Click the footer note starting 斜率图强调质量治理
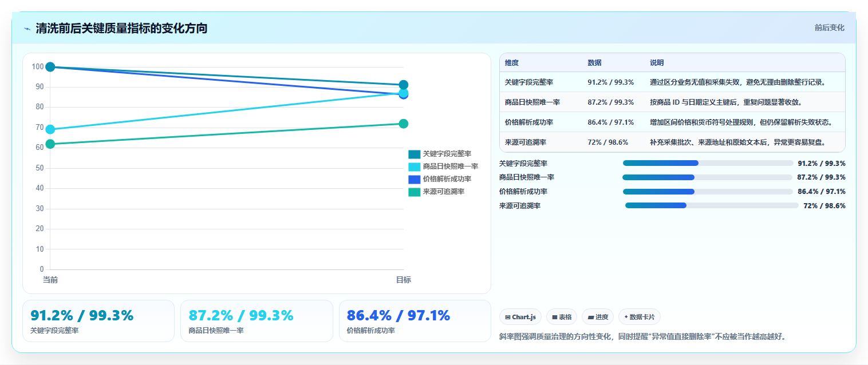Screen dimensions: 868x365 pyautogui.click(x=642, y=336)
